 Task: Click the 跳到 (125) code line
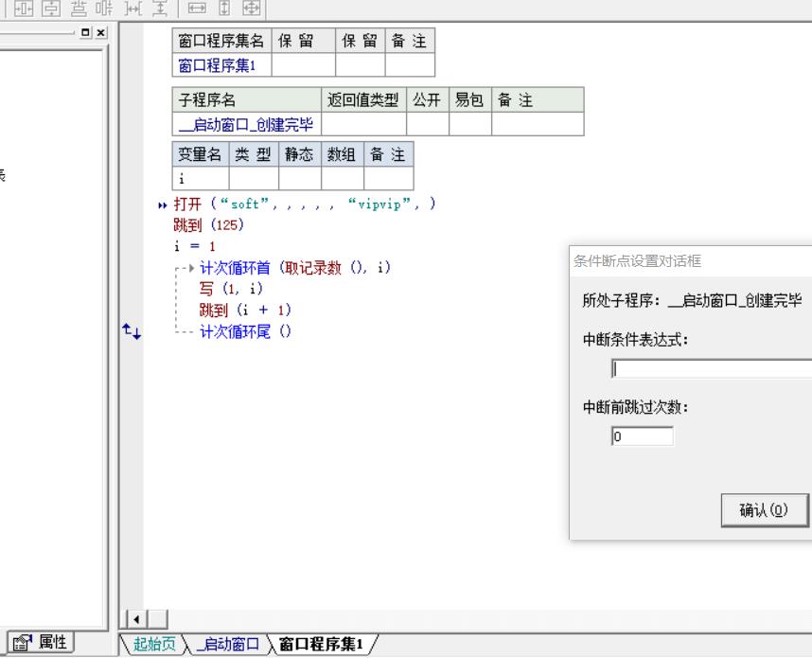209,225
